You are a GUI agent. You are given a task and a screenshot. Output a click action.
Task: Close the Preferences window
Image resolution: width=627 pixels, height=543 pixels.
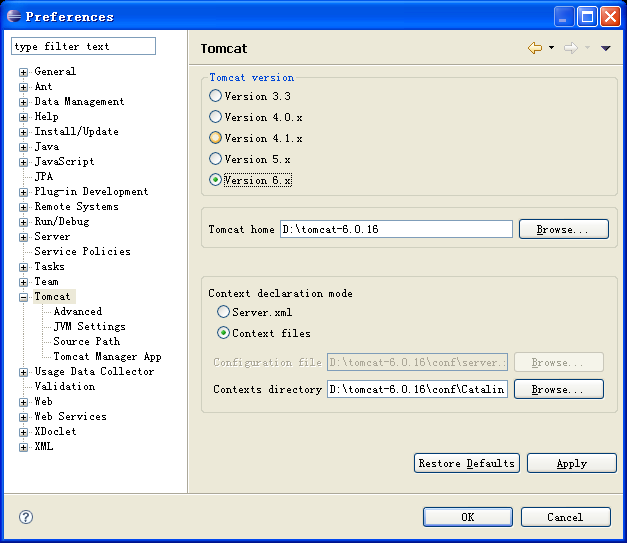pos(610,16)
